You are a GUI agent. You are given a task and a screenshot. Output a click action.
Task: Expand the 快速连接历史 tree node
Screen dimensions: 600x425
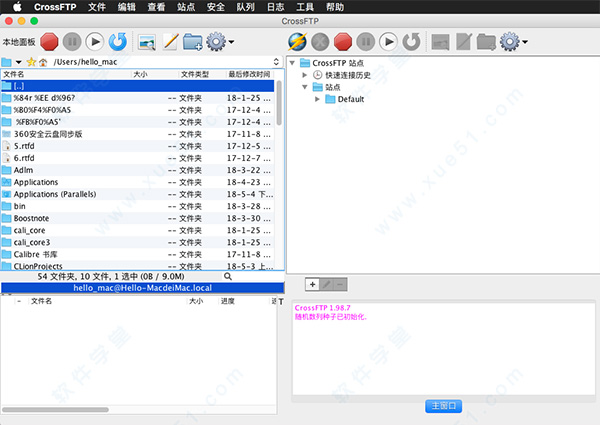click(305, 75)
